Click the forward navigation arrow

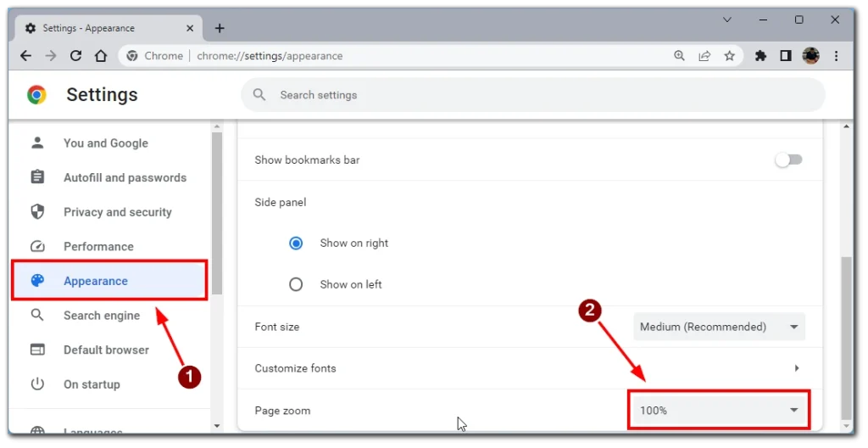click(x=51, y=55)
